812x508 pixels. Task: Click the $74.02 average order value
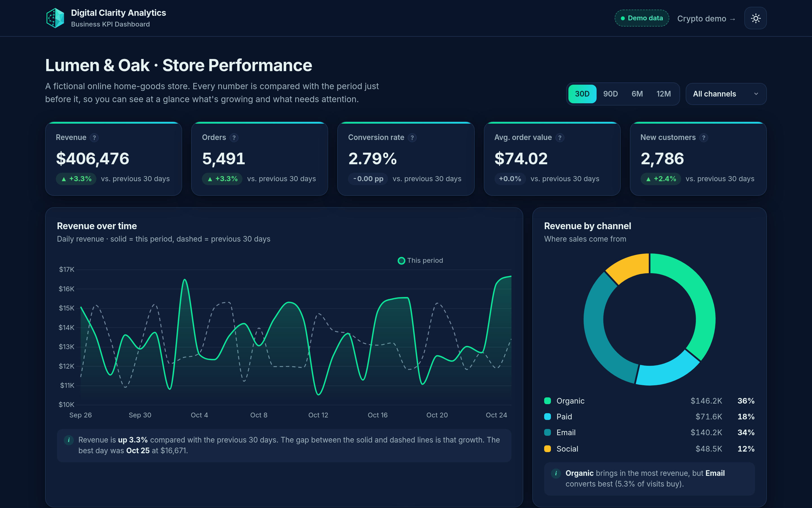(x=521, y=159)
